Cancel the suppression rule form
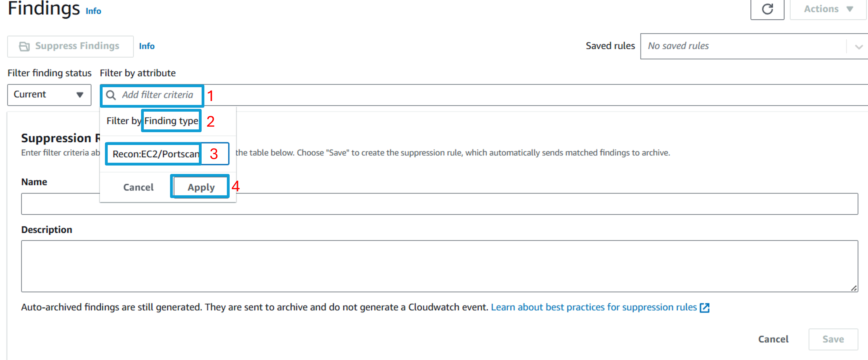Image resolution: width=868 pixels, height=360 pixels. [x=773, y=339]
